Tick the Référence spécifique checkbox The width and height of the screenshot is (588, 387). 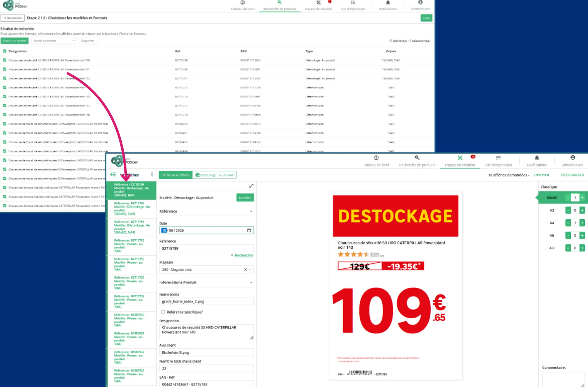[163, 312]
